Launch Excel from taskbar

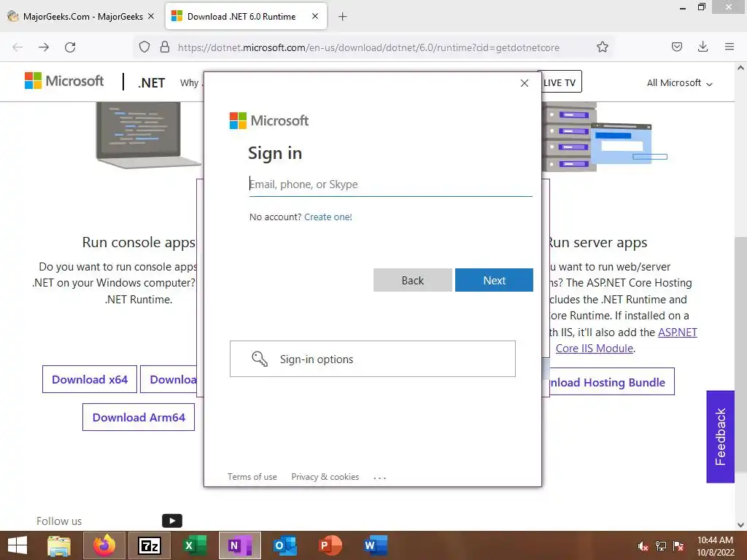click(195, 545)
